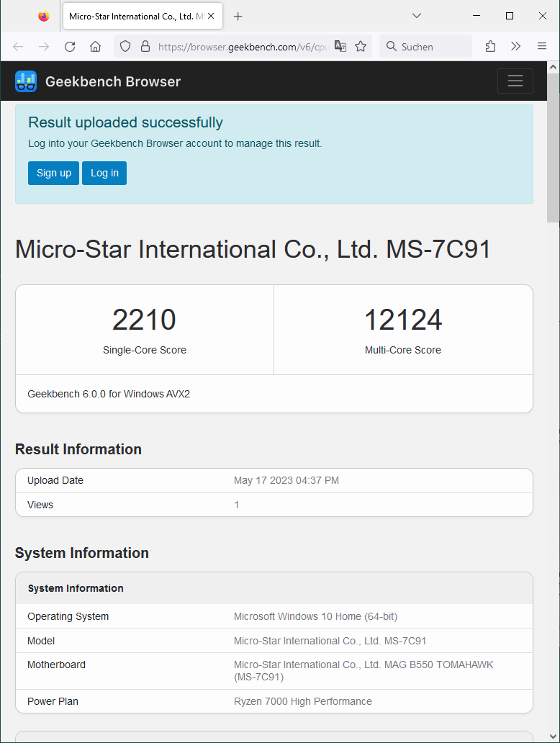Screen dimensions: 560x743
Task: Click the vertical scrollbar thumb
Action: click(553, 148)
